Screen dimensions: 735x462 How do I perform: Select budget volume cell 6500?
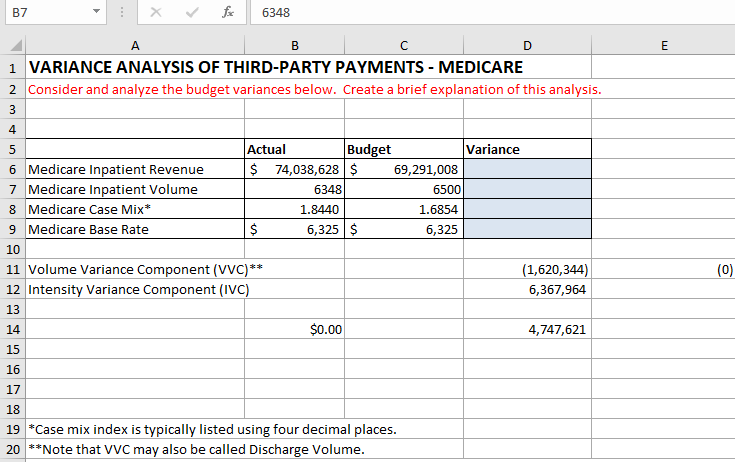pos(404,189)
